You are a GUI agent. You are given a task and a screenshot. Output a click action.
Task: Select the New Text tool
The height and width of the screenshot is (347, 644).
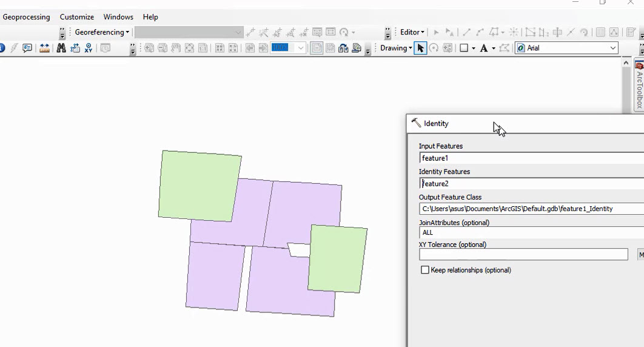tap(484, 48)
